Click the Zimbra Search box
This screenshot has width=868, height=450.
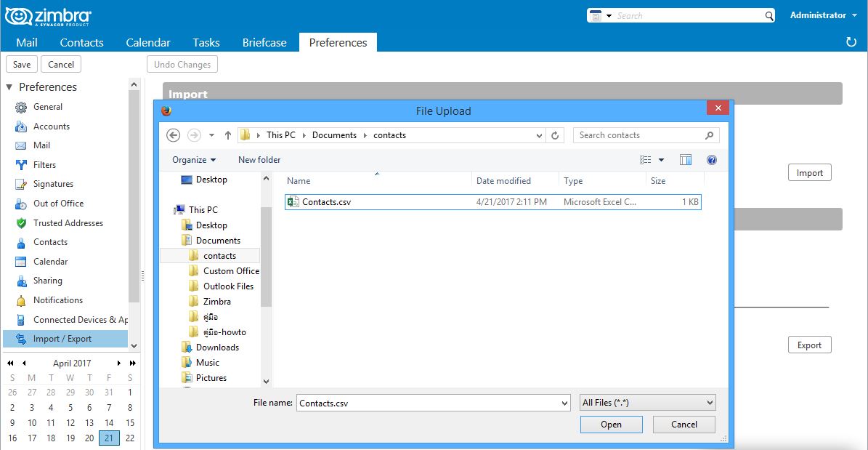[x=688, y=15]
